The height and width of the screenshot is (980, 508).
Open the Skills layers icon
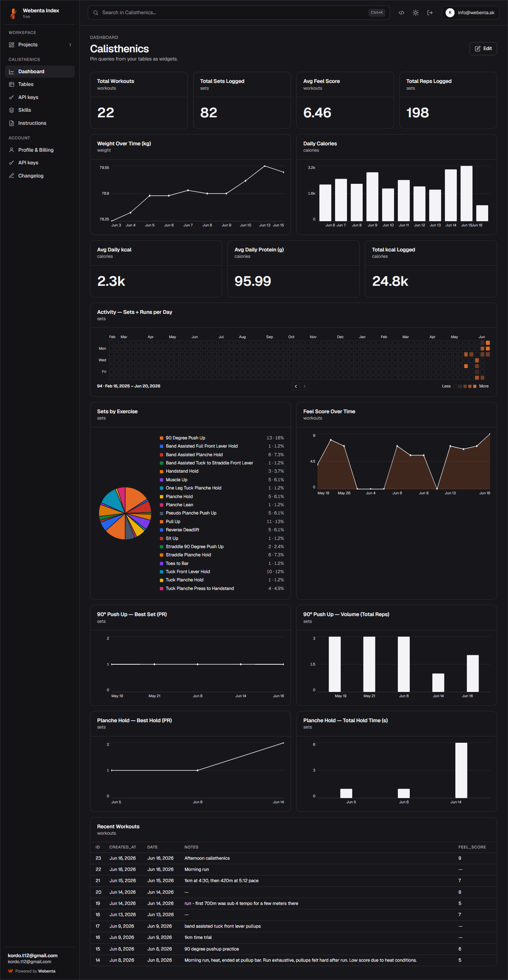point(12,110)
